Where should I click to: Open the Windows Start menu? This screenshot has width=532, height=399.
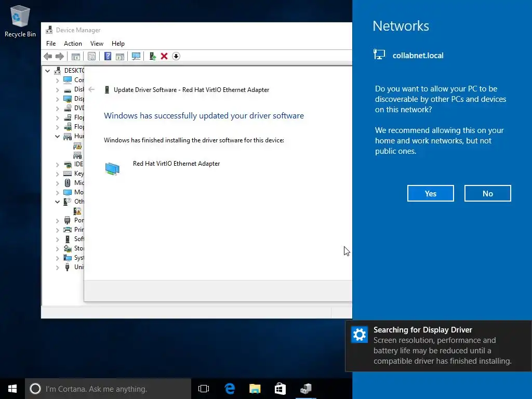(x=12, y=389)
